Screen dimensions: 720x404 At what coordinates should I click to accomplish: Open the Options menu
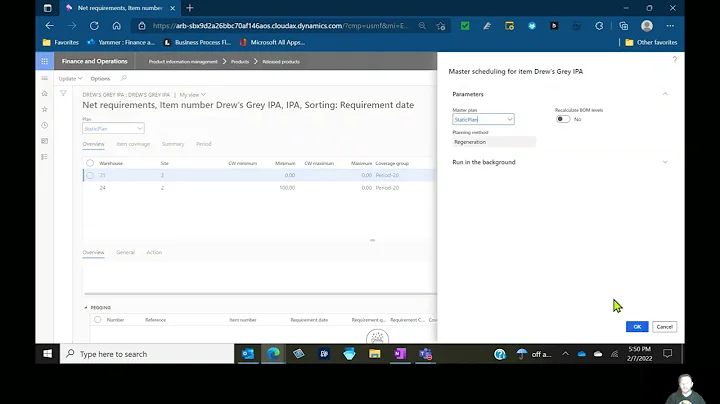click(x=100, y=79)
